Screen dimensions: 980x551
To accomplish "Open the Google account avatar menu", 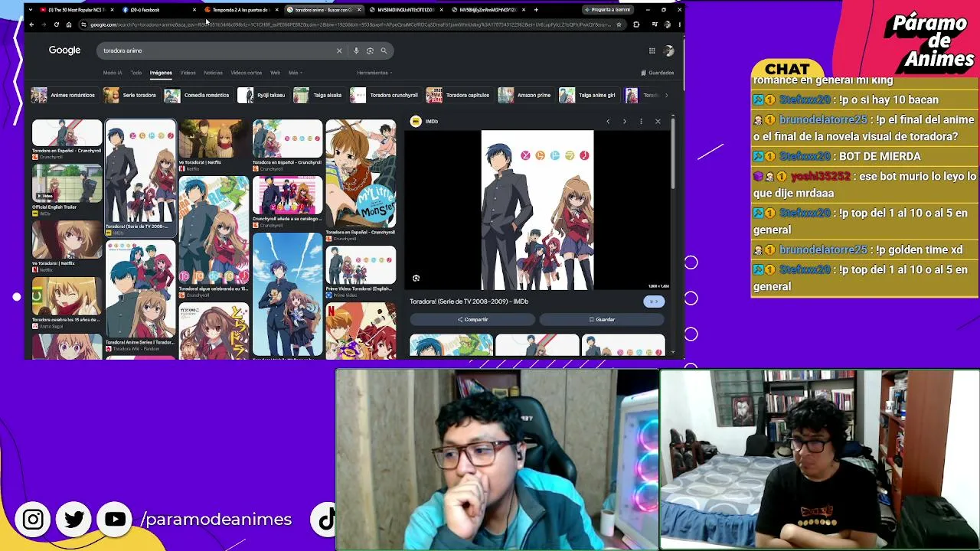I will 668,51.
